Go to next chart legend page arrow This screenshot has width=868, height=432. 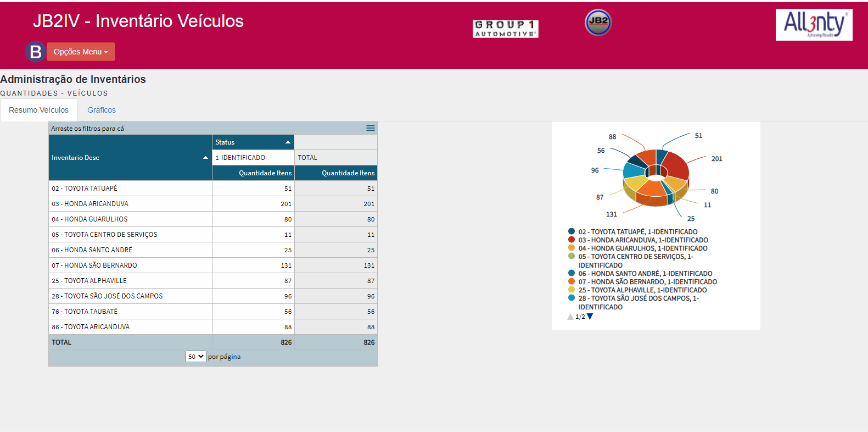pos(590,317)
